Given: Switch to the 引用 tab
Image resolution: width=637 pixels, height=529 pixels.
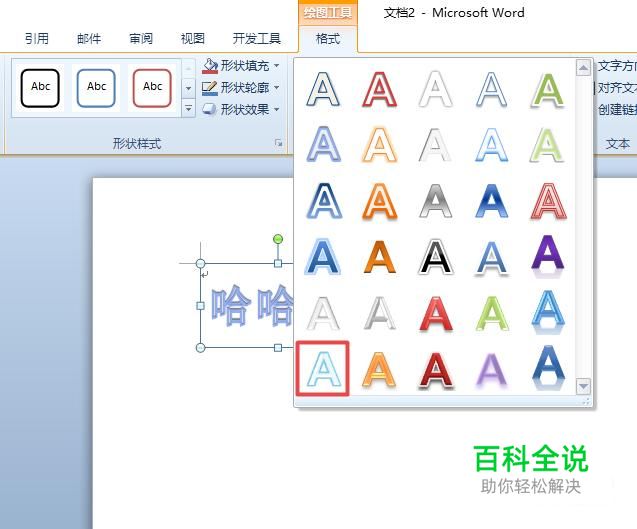Looking at the screenshot, I should [x=37, y=39].
